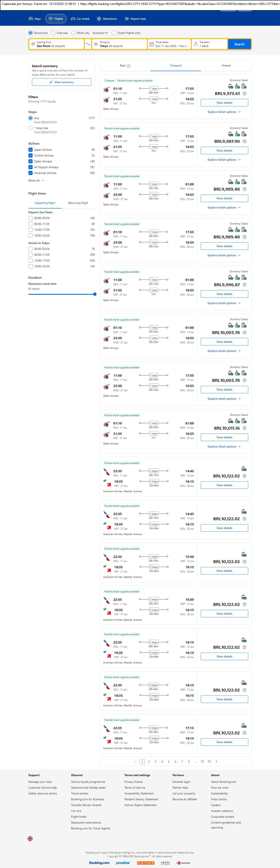Click the Car rental icon in navigation
The width and height of the screenshot is (280, 868).
click(x=73, y=19)
